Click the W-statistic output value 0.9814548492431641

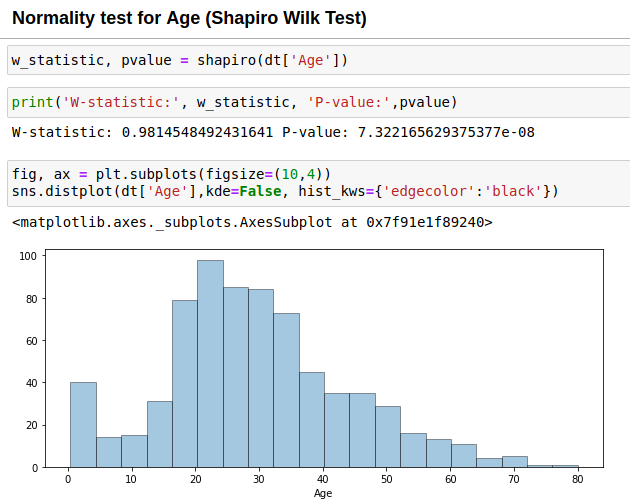197,132
